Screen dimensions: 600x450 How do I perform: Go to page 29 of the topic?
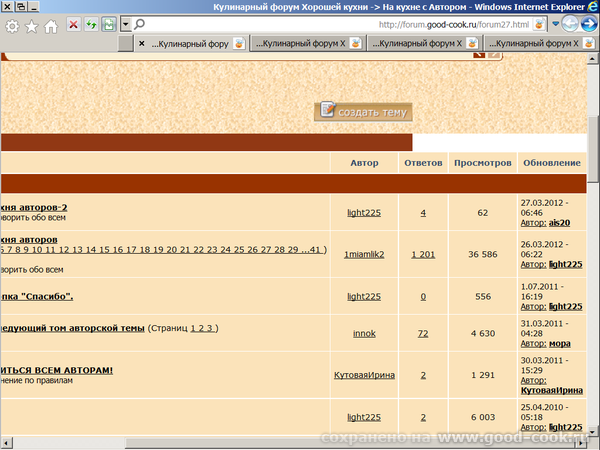point(293,249)
